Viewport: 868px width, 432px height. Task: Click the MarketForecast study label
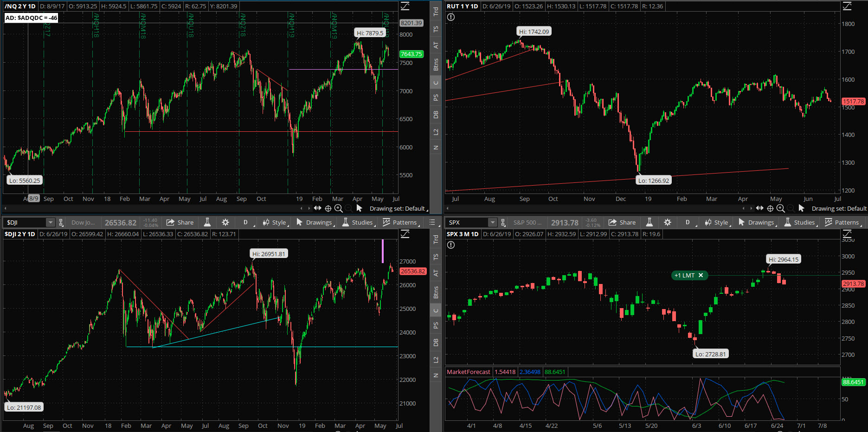pyautogui.click(x=468, y=372)
